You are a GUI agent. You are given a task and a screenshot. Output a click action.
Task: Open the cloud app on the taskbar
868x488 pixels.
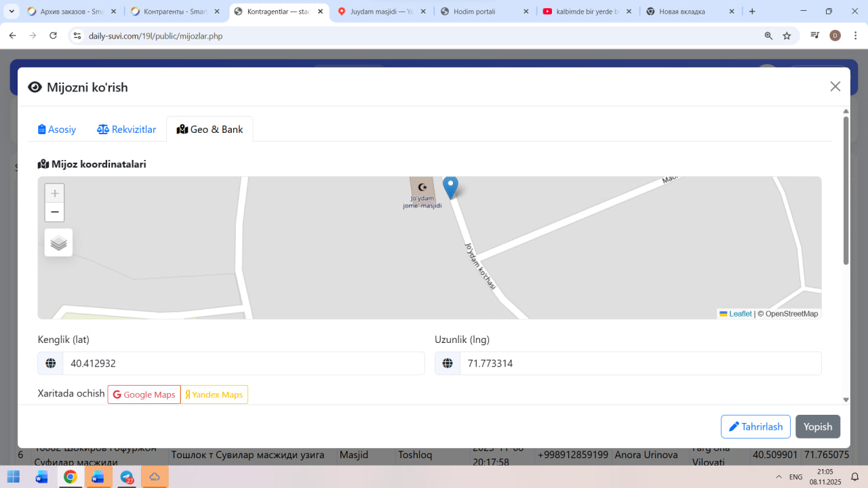pos(155,476)
